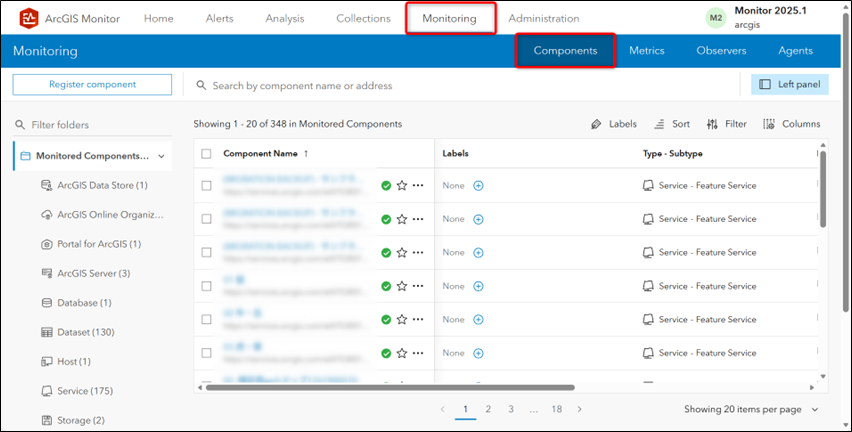Switch to the Metrics tab
The image size is (852, 432).
click(x=647, y=51)
